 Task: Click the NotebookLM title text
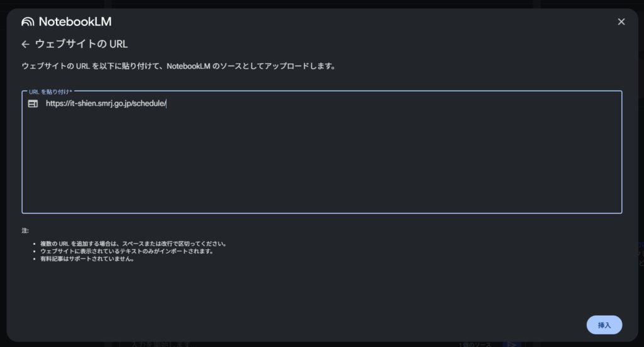(x=75, y=22)
